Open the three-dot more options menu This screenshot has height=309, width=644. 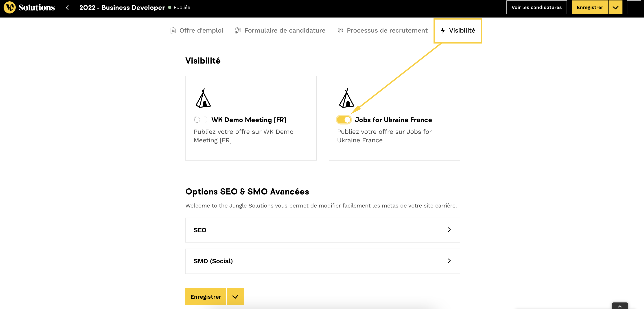point(633,7)
